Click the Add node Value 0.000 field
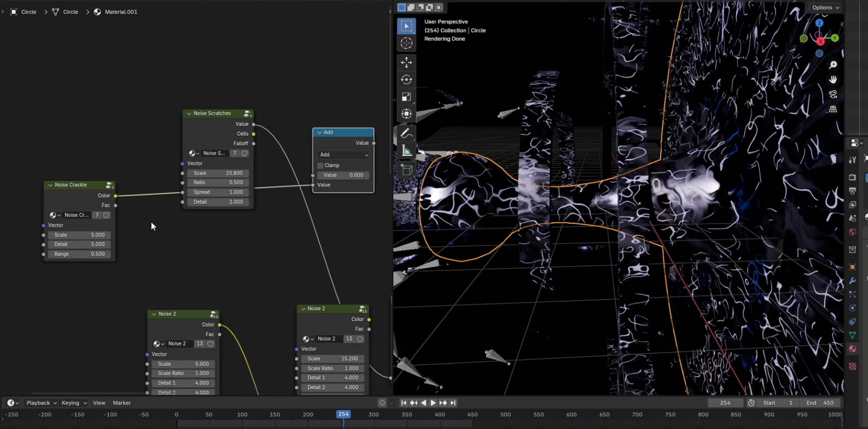The image size is (868, 429). 343,175
